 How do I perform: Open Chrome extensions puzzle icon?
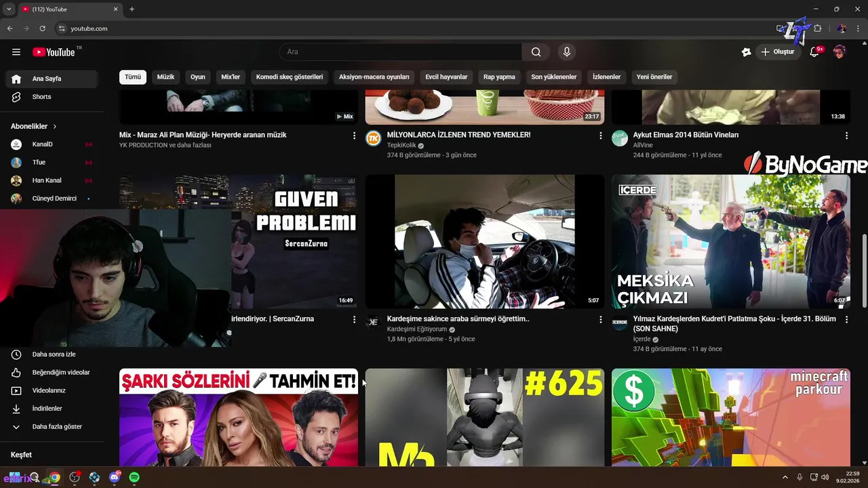[817, 28]
